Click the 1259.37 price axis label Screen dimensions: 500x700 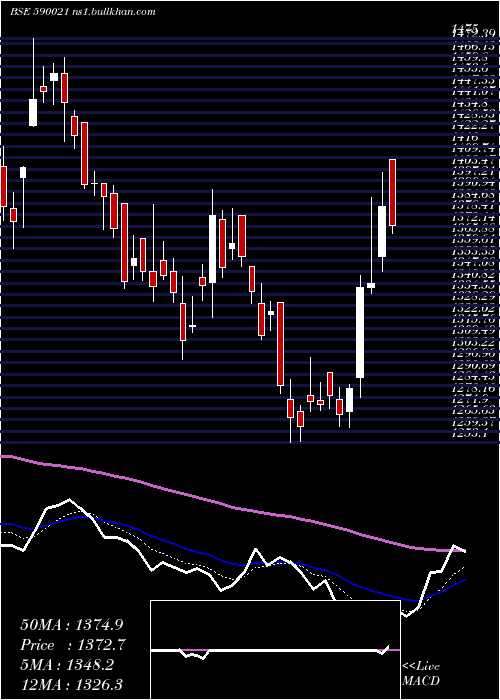tap(473, 422)
